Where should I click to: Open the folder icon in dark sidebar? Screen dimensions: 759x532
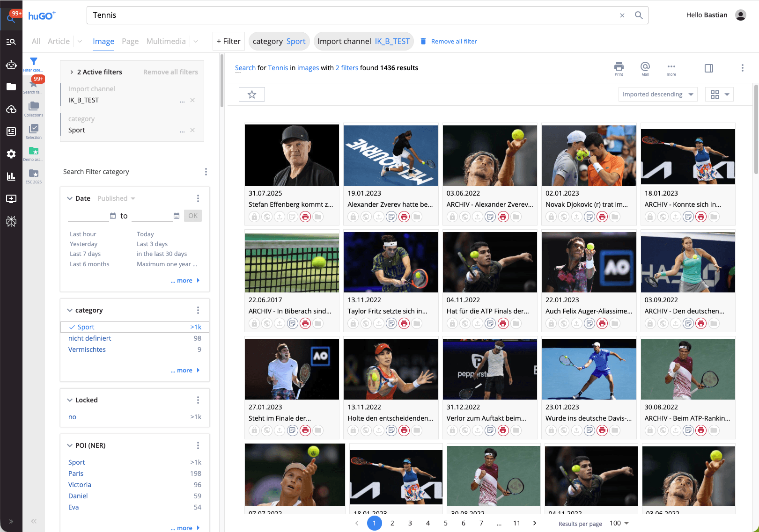click(11, 87)
